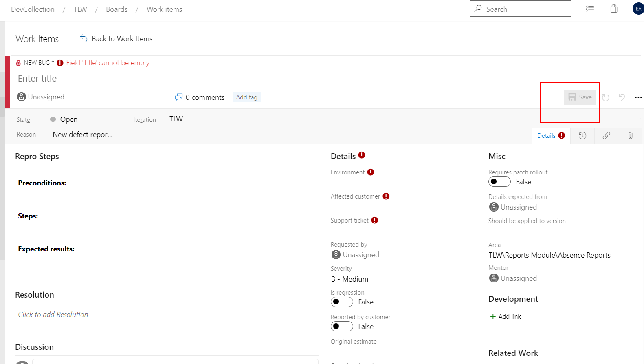644x364 pixels.
Task: Open Work items breadcrumb link
Action: 164,9
